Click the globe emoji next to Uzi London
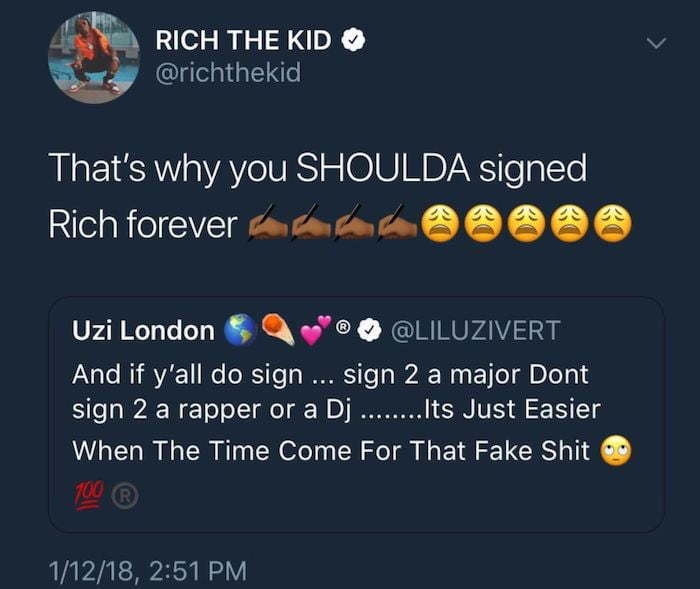The height and width of the screenshot is (589, 700). tap(240, 330)
